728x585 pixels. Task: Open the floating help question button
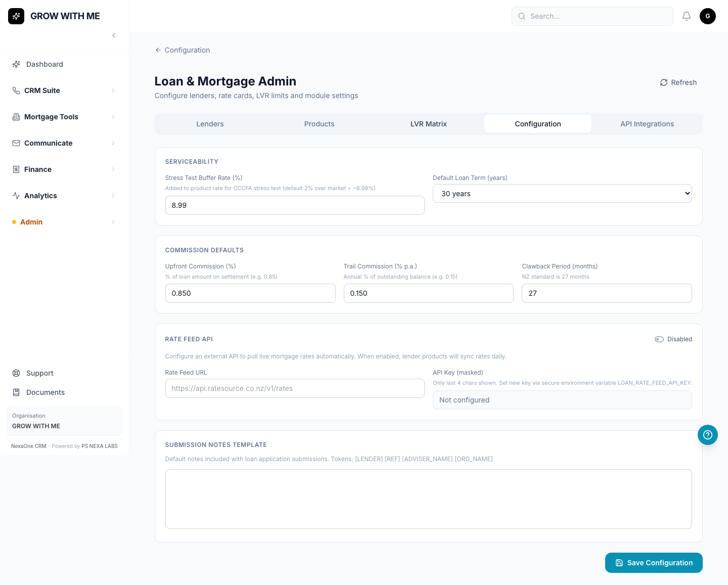(708, 435)
